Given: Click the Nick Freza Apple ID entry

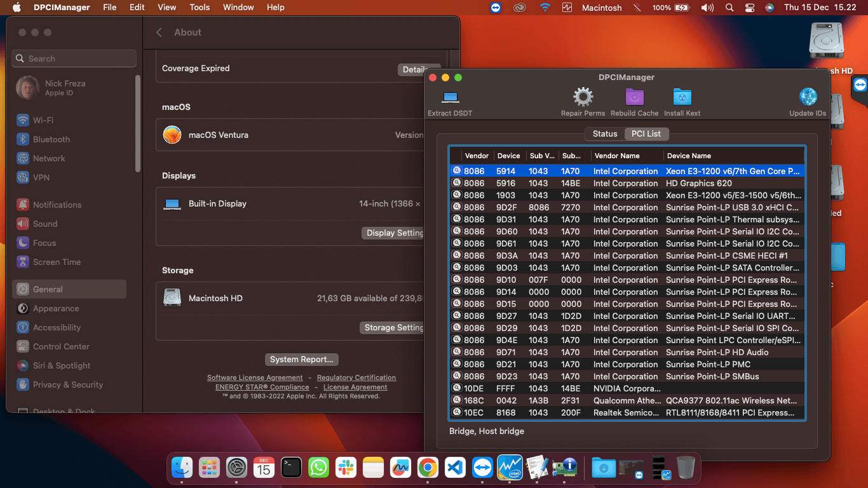Looking at the screenshot, I should [69, 88].
